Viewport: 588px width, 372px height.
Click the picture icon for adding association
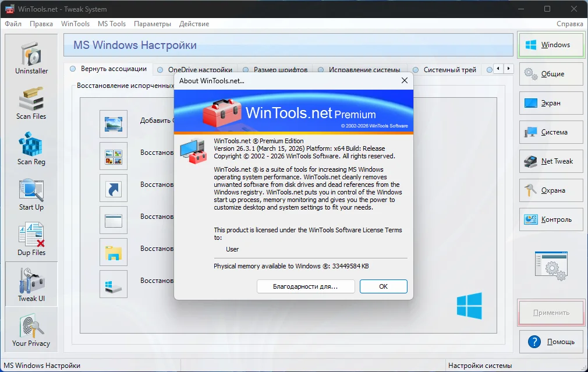(113, 124)
